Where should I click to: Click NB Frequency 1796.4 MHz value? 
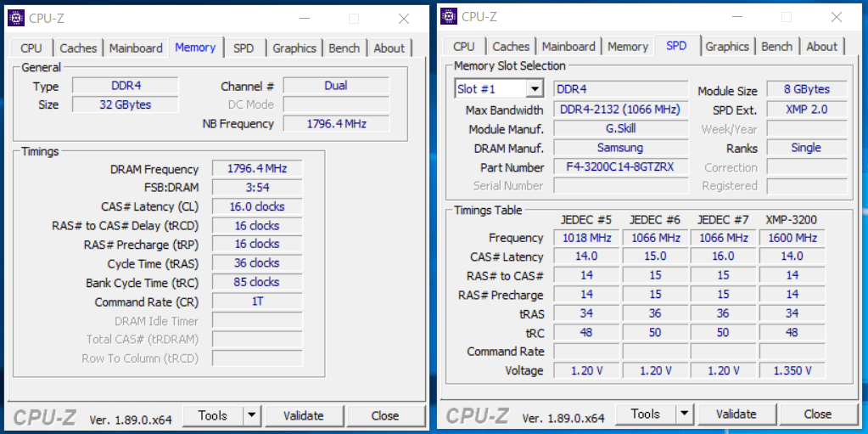(x=336, y=124)
